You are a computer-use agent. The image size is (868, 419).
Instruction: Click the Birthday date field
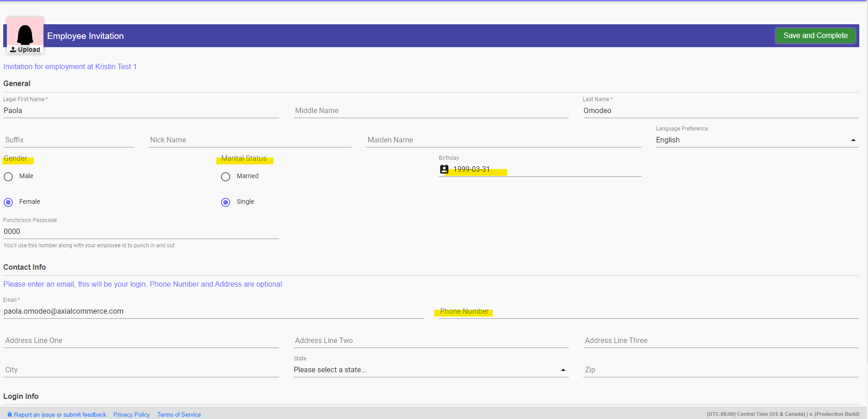[545, 169]
